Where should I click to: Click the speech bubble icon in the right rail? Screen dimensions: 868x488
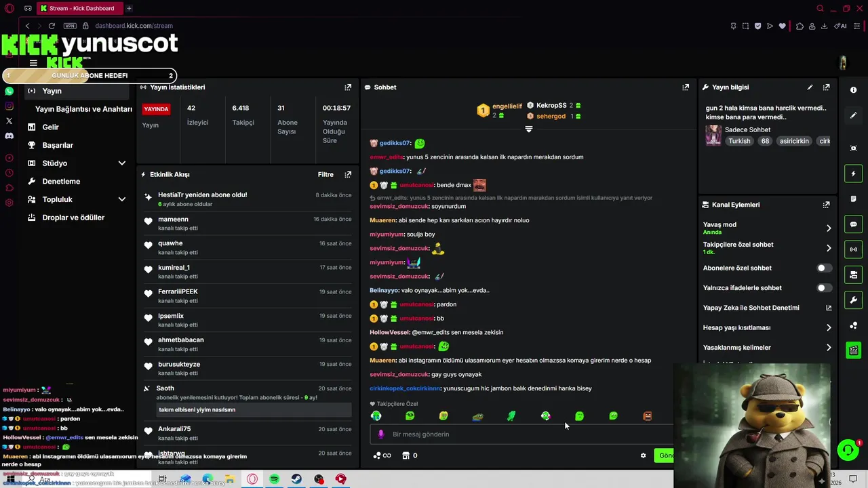pyautogui.click(x=853, y=224)
